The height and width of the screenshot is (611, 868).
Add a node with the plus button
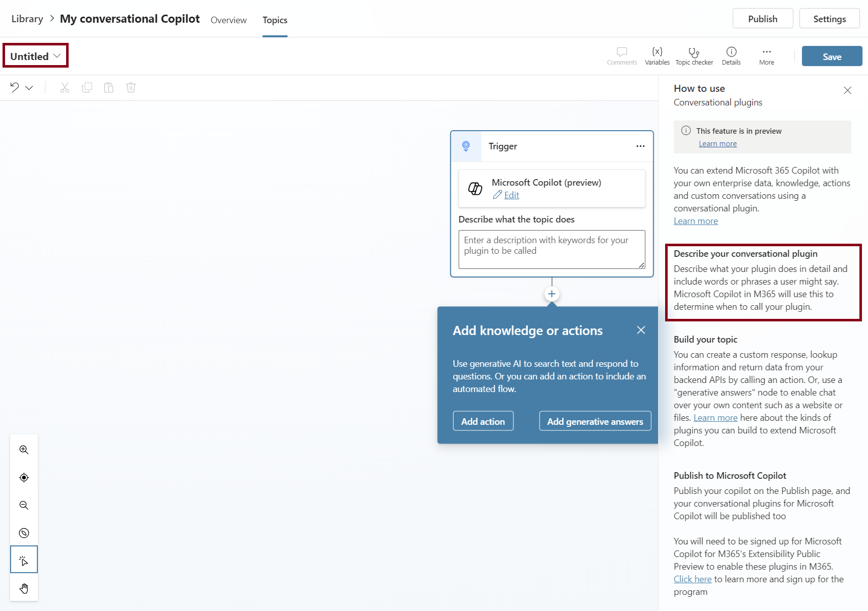coord(552,294)
